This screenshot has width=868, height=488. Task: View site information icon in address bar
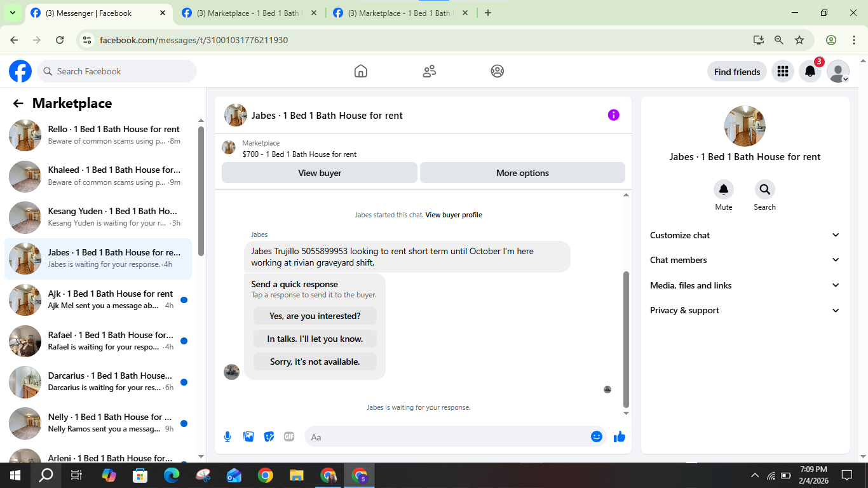pyautogui.click(x=88, y=40)
